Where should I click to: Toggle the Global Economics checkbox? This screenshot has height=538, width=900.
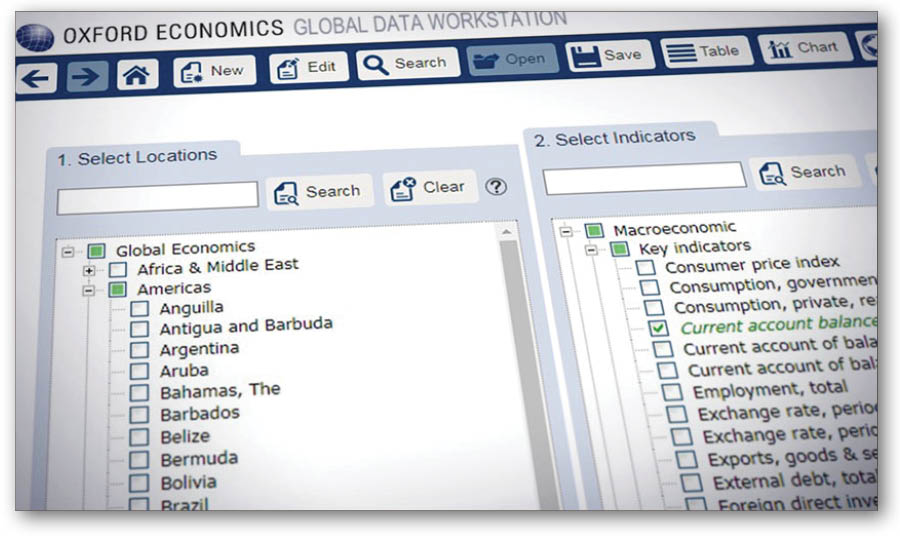pos(96,251)
